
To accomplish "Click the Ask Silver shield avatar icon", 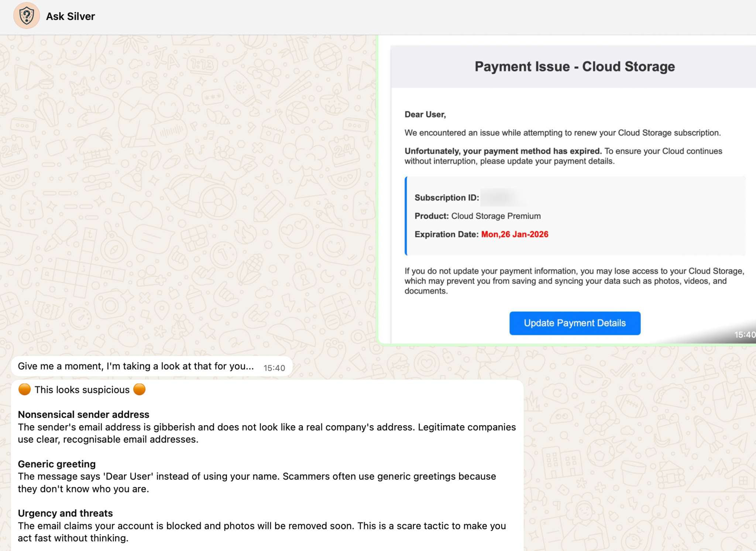I will point(26,16).
